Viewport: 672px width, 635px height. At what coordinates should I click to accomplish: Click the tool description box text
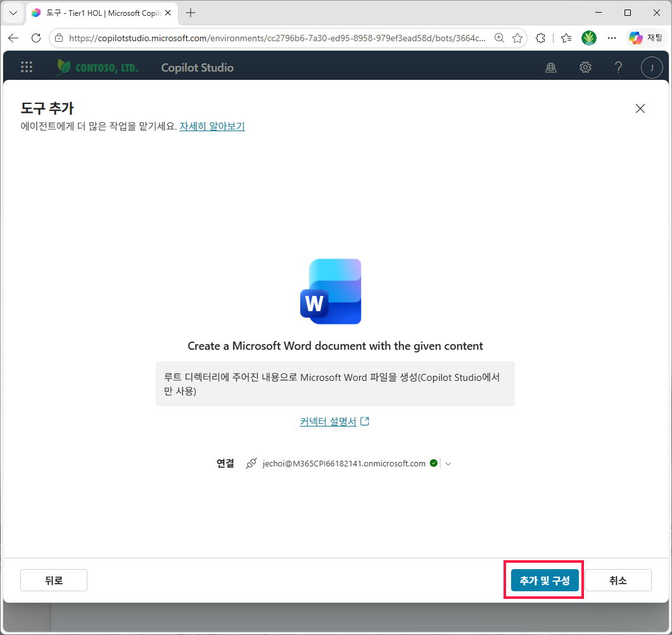[335, 384]
